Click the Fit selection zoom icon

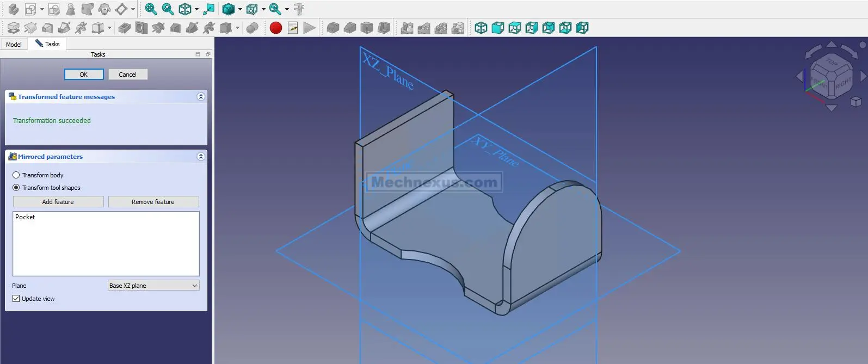[168, 9]
